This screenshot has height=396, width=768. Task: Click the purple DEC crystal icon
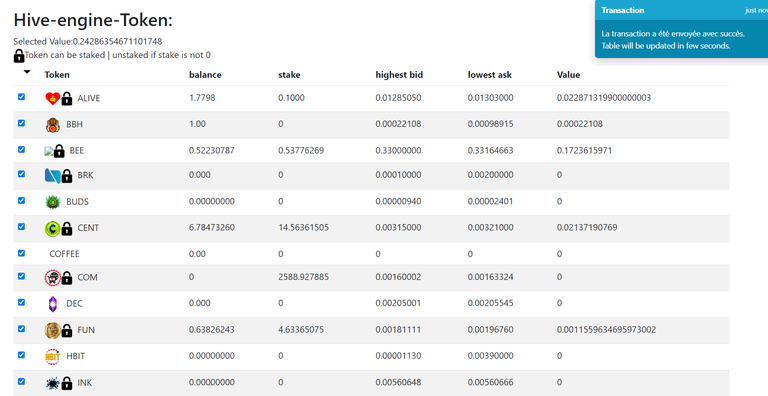(x=53, y=304)
